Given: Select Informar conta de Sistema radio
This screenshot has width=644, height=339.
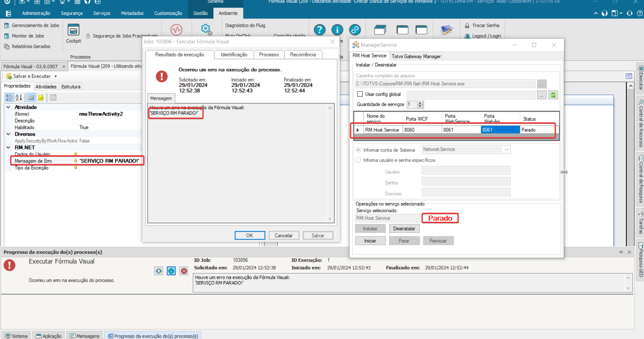Looking at the screenshot, I should tap(358, 150).
